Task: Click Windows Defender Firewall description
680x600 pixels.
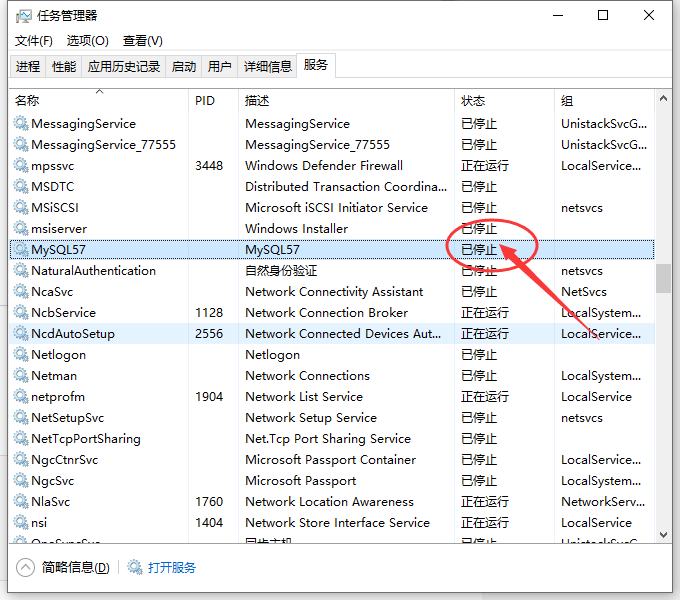Action: point(324,166)
